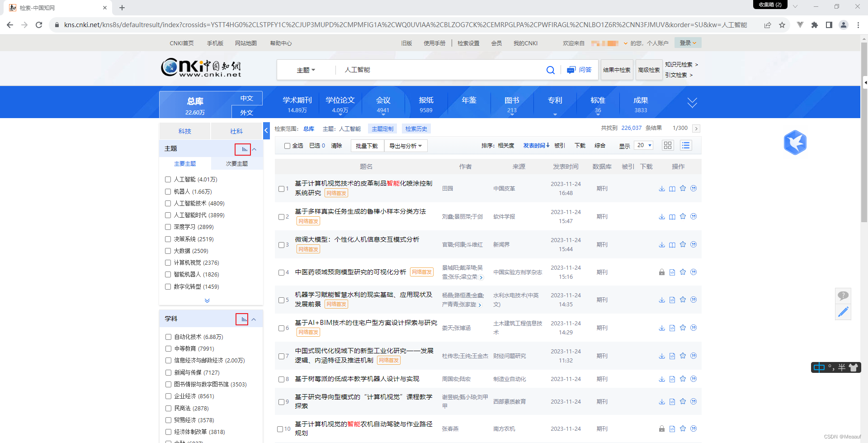Open the 主题 visualization chart icon
This screenshot has height=443, width=868.
click(x=244, y=149)
